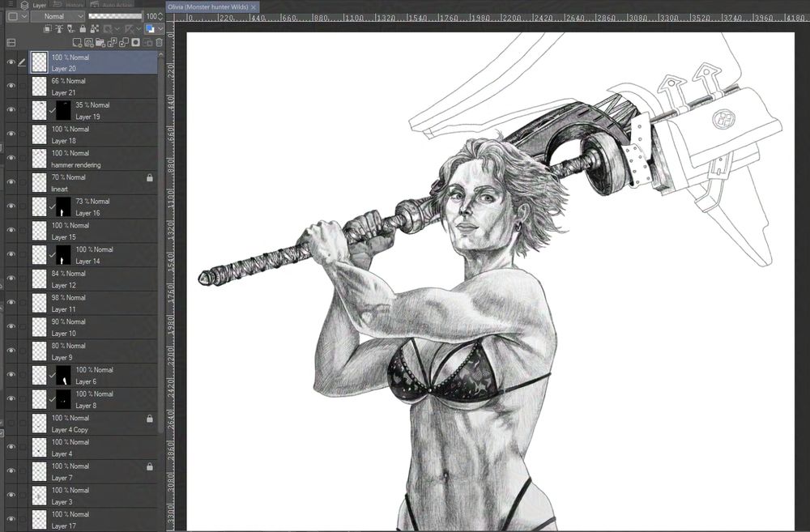Show the hidden Layer 4 Copy

coord(11,423)
